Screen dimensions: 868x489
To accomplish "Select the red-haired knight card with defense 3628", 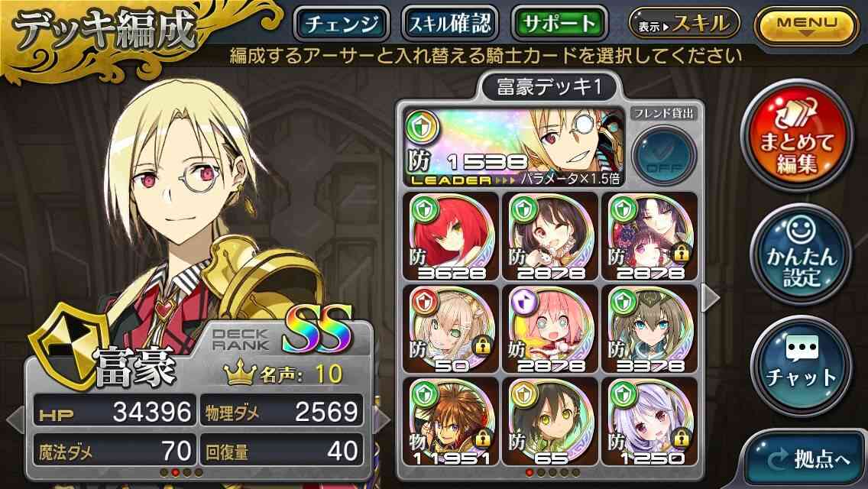I will 451,236.
